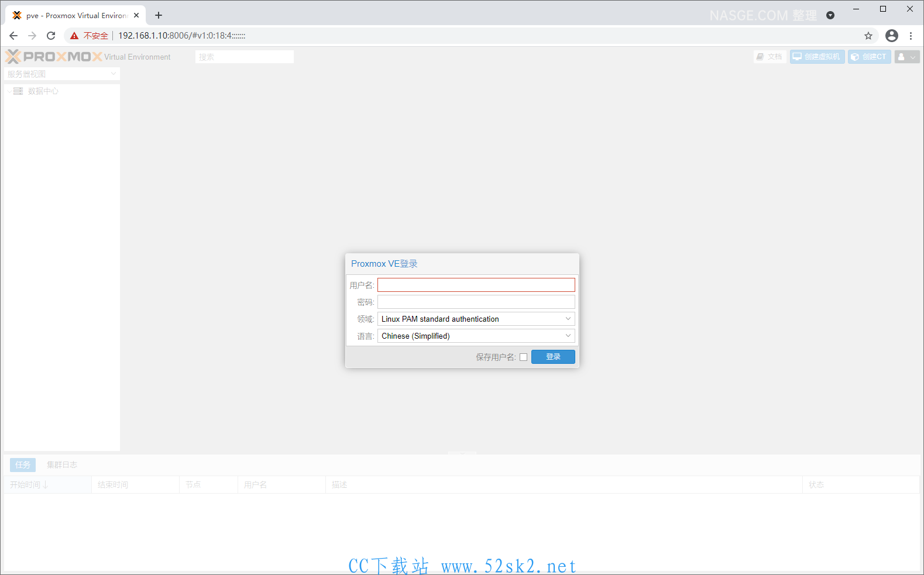Toggle the save username checkbox
Image resolution: width=924 pixels, height=575 pixels.
[523, 357]
